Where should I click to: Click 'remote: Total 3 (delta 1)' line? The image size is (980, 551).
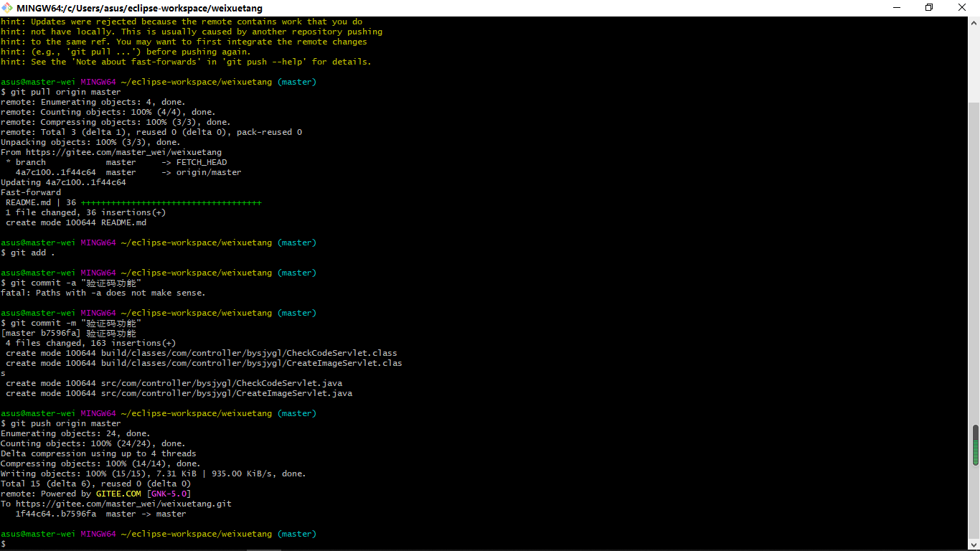click(151, 132)
